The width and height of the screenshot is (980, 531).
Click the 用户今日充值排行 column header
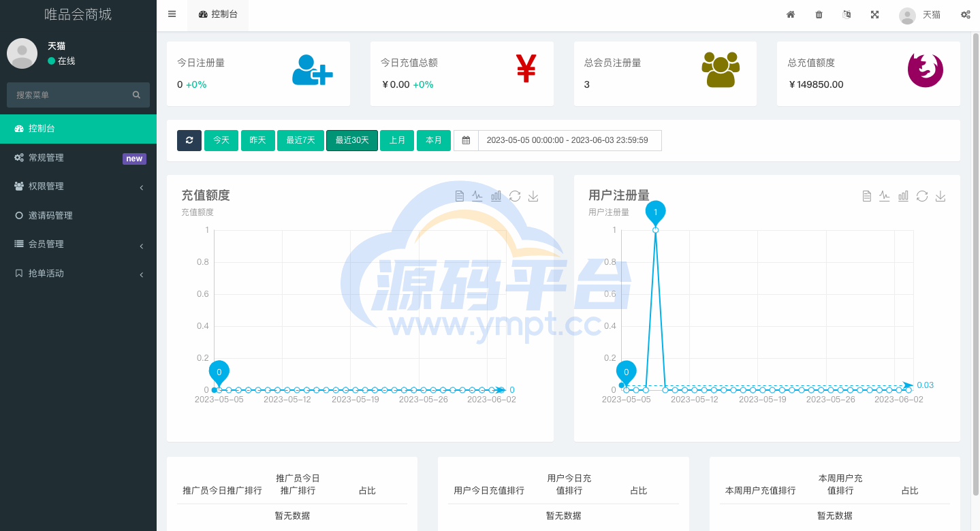489,490
